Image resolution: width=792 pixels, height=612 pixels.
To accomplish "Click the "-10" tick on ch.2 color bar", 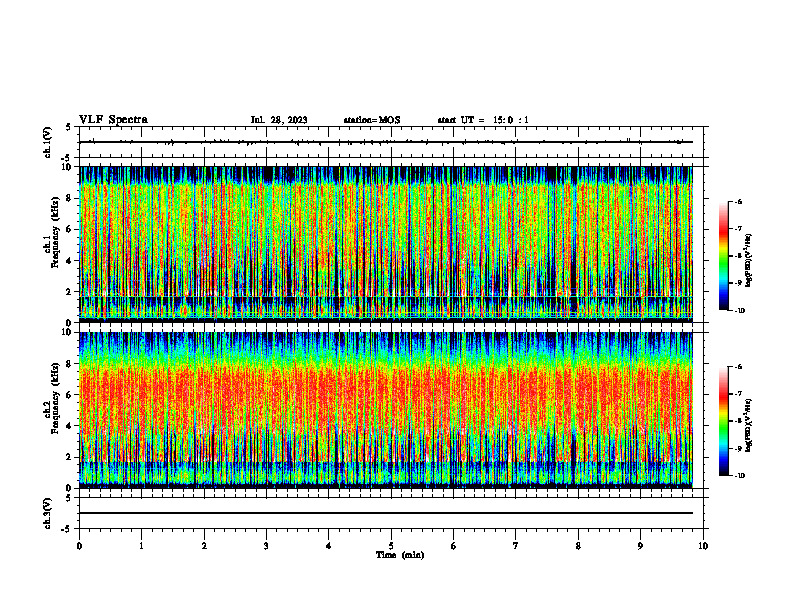I will 740,476.
